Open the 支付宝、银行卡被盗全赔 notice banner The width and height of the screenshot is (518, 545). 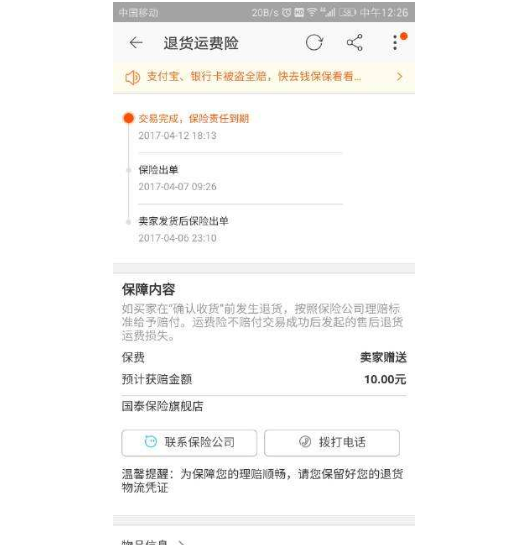point(264,77)
